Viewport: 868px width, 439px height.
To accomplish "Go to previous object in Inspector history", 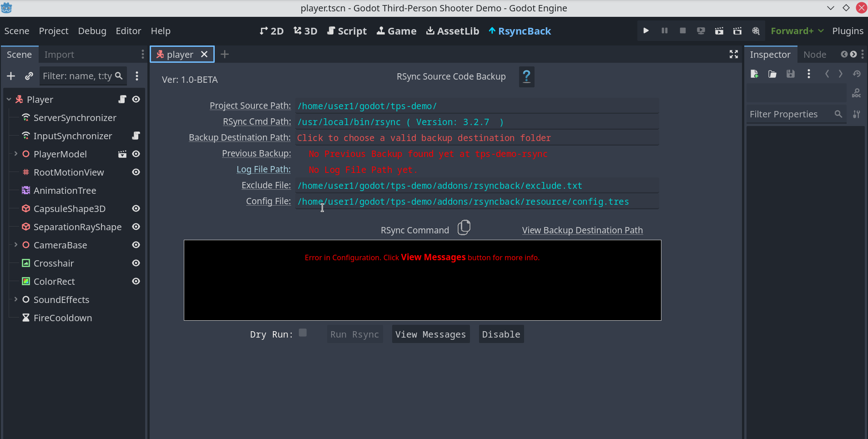I will (x=827, y=74).
